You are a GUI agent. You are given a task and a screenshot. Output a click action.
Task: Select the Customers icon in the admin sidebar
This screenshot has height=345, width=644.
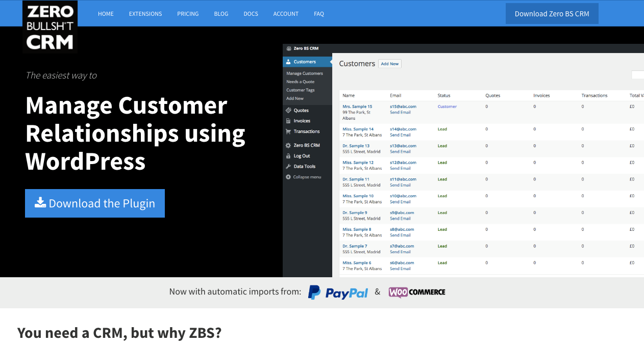(x=288, y=61)
